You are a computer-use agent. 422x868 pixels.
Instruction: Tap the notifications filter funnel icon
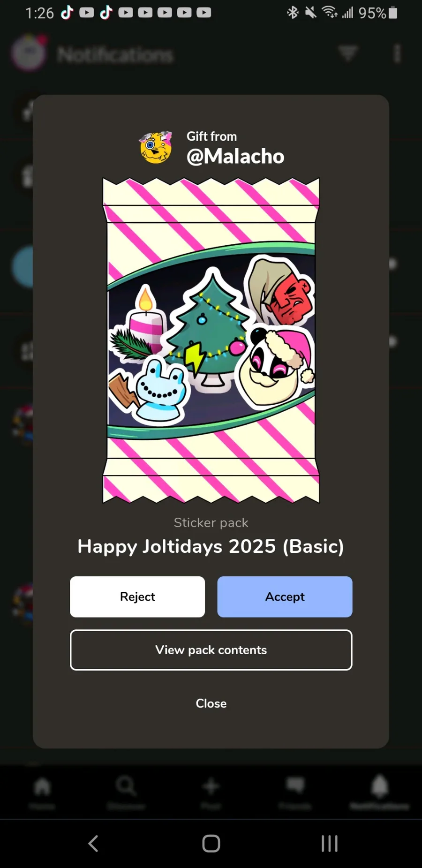point(348,53)
